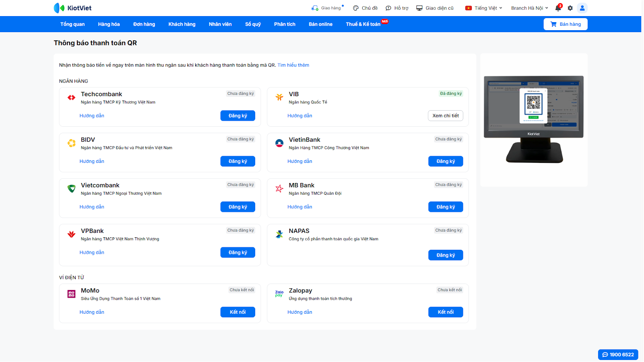Click MoMo's Chưa kết nối status badge
This screenshot has width=644, height=362.
coord(242,290)
